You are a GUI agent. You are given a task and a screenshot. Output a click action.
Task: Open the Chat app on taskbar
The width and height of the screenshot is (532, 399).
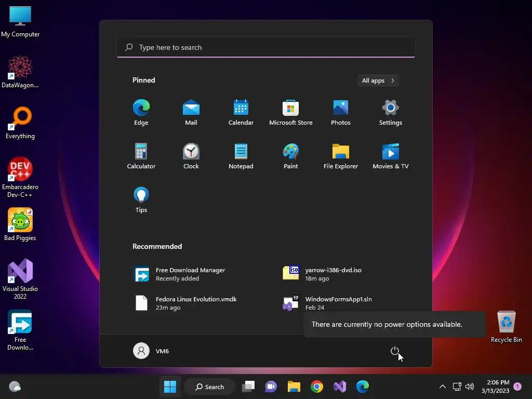tap(271, 387)
